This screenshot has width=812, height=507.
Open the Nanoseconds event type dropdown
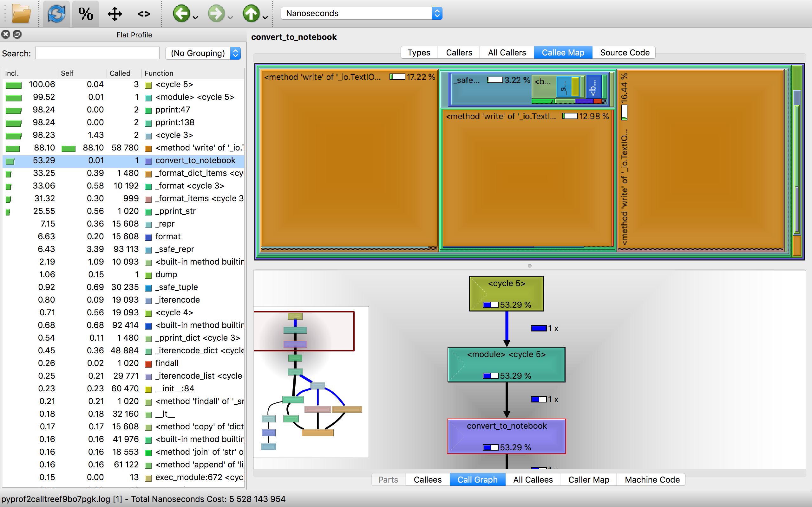361,13
